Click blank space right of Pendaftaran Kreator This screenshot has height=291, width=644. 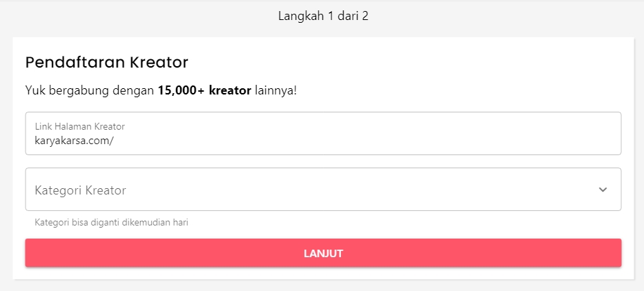(x=400, y=62)
